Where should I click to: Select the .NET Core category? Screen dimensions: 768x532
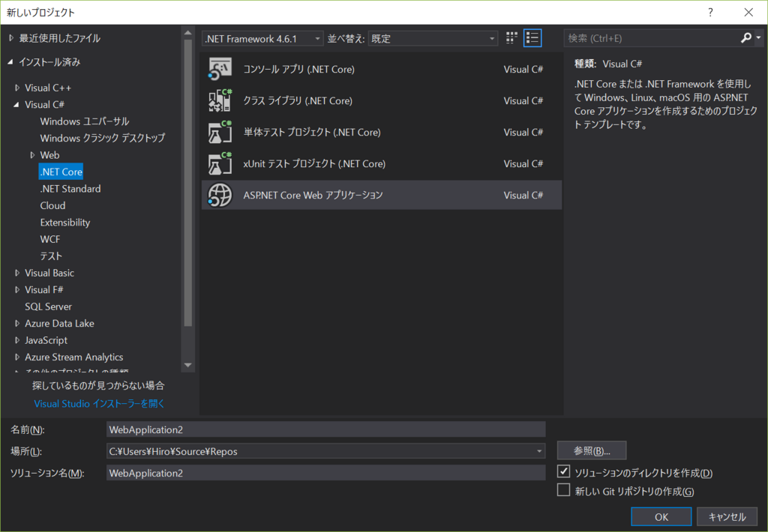tap(61, 172)
